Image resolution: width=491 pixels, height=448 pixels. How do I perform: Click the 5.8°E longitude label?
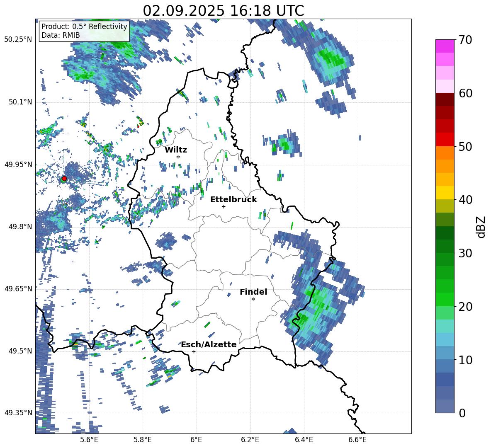(143, 440)
